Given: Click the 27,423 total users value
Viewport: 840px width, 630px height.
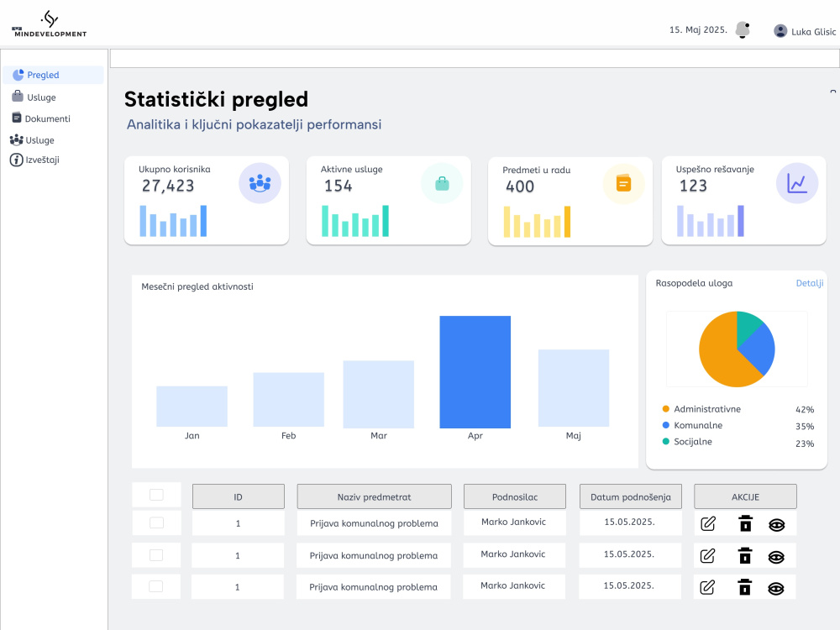Looking at the screenshot, I should point(168,186).
